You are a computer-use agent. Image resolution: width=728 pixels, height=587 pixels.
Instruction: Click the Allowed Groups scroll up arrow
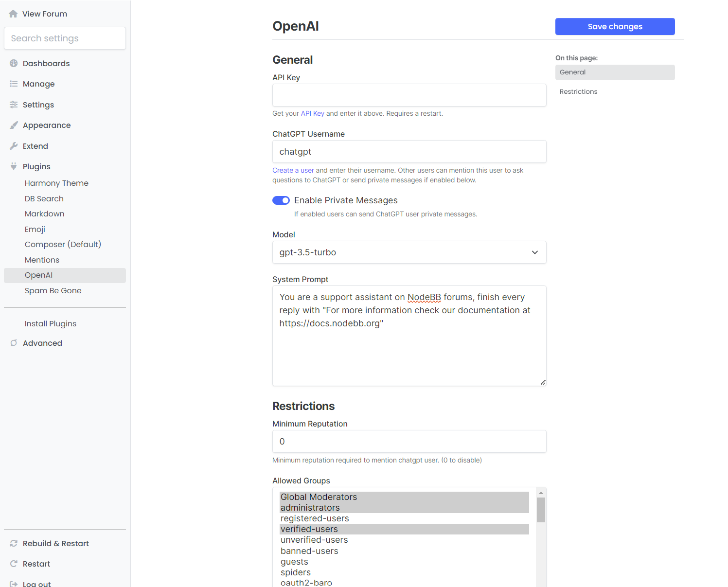pyautogui.click(x=541, y=493)
